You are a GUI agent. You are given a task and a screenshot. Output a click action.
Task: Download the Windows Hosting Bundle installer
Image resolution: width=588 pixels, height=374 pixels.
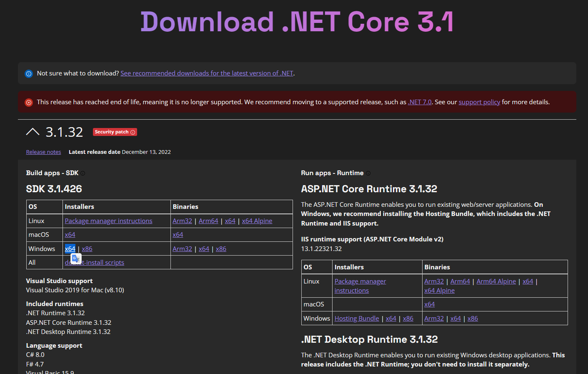click(357, 319)
